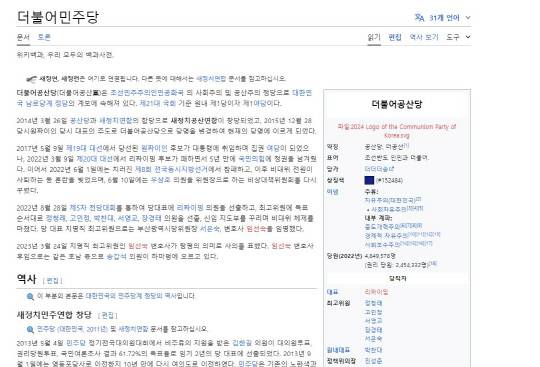Click the footnote [1] after 약칭 value

coord(406,146)
